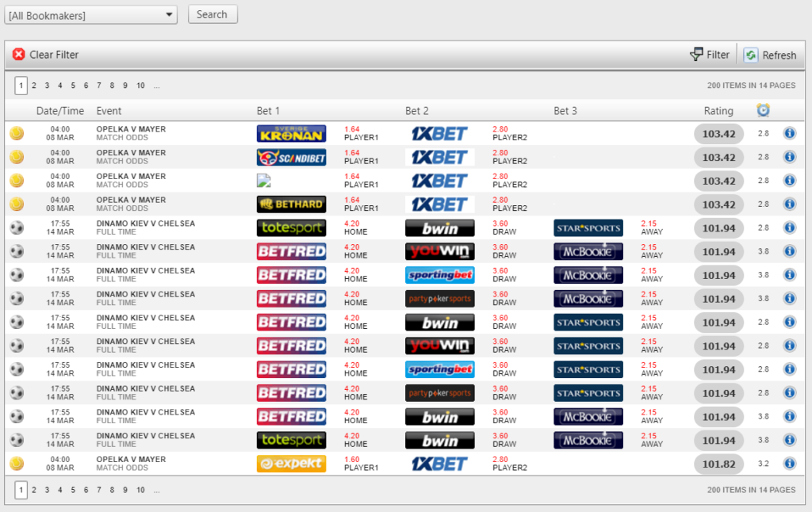The image size is (812, 512).
Task: Select the Bethard bookmaker logo
Action: point(292,204)
